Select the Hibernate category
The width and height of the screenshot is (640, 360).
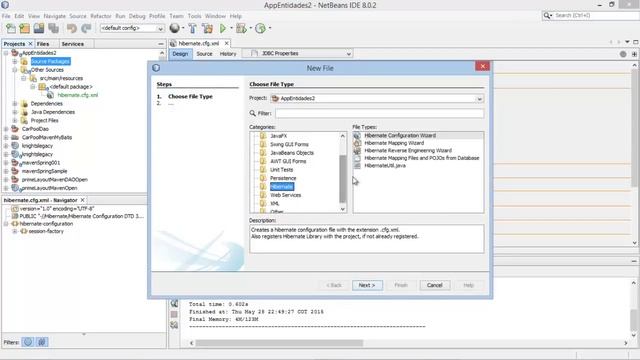282,187
